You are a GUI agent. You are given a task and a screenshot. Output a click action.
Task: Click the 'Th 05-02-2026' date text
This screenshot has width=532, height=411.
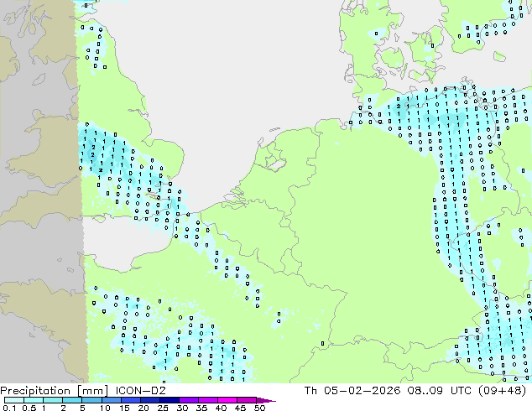352,390
